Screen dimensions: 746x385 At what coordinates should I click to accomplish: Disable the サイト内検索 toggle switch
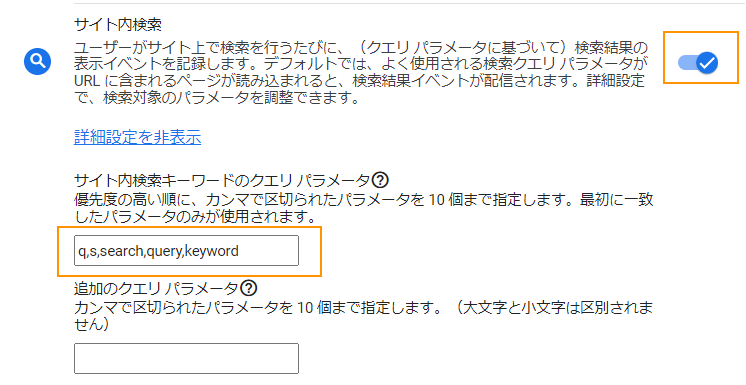[698, 62]
